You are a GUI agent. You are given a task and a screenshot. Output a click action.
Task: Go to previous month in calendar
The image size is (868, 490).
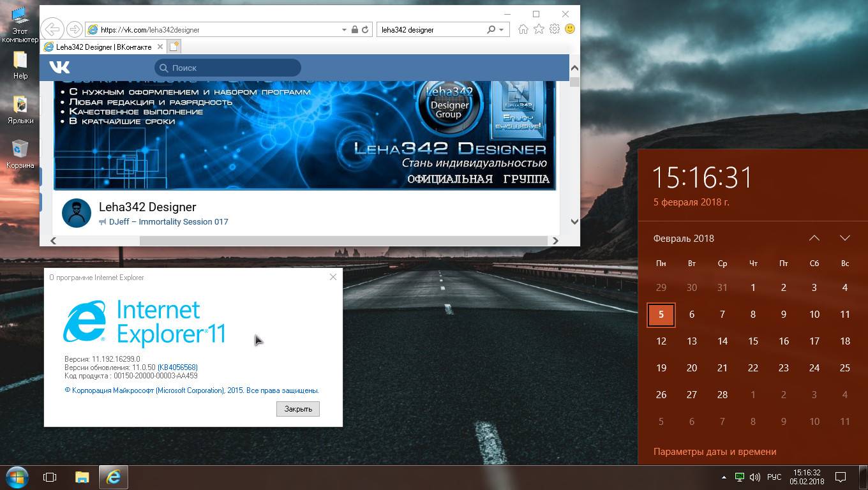click(x=814, y=238)
